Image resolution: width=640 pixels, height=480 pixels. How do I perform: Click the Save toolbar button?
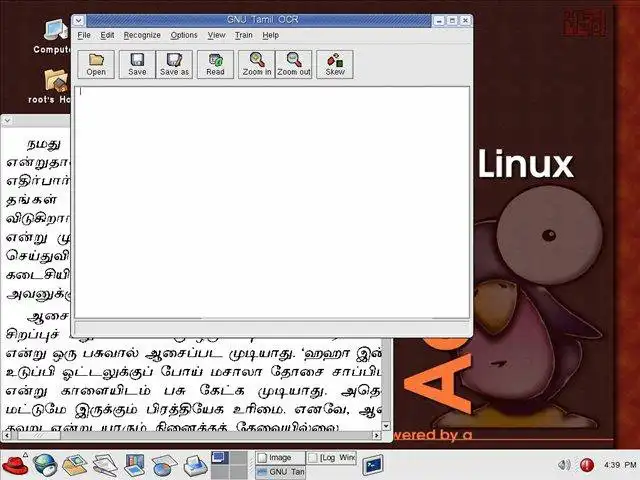click(x=137, y=64)
